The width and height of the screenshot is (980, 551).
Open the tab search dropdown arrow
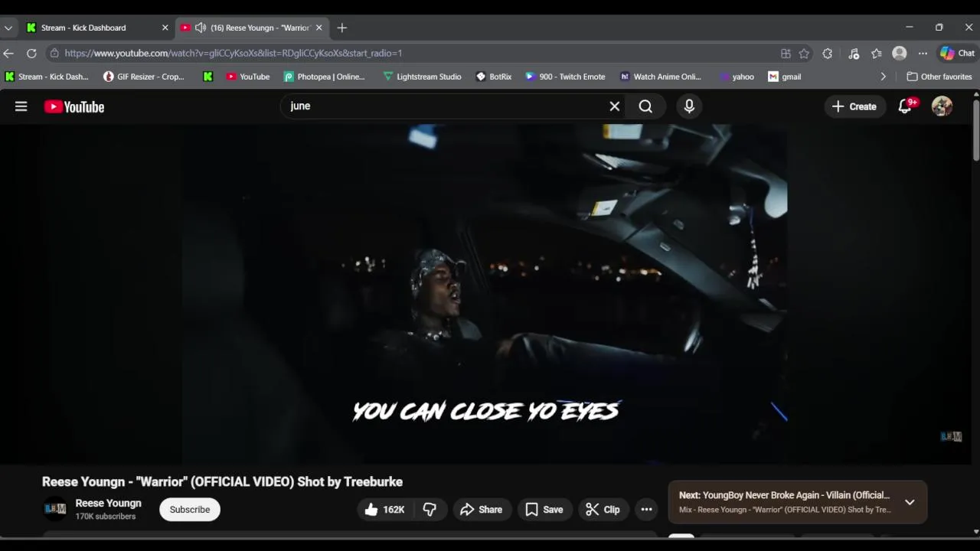pyautogui.click(x=8, y=28)
